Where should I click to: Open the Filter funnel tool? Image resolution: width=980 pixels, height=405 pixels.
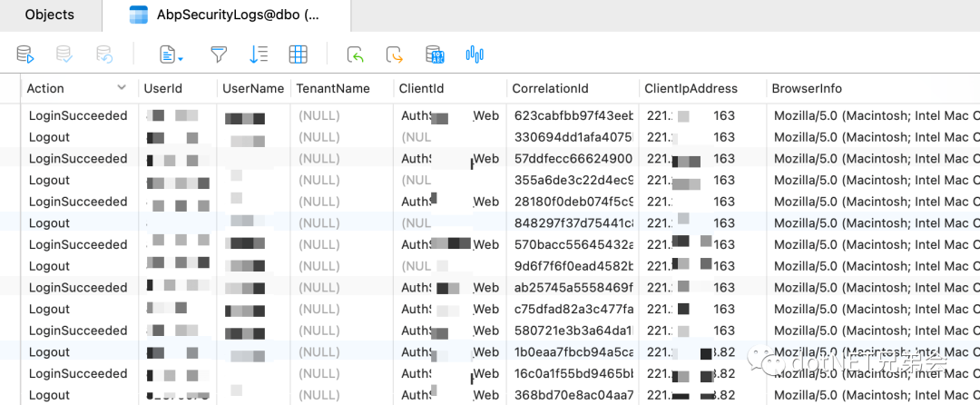click(218, 55)
